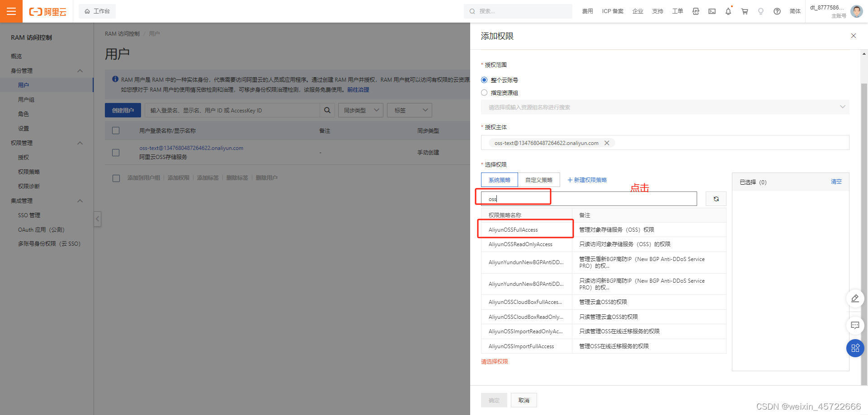Open the 工单 menu
Image resolution: width=868 pixels, height=415 pixels.
pyautogui.click(x=678, y=11)
